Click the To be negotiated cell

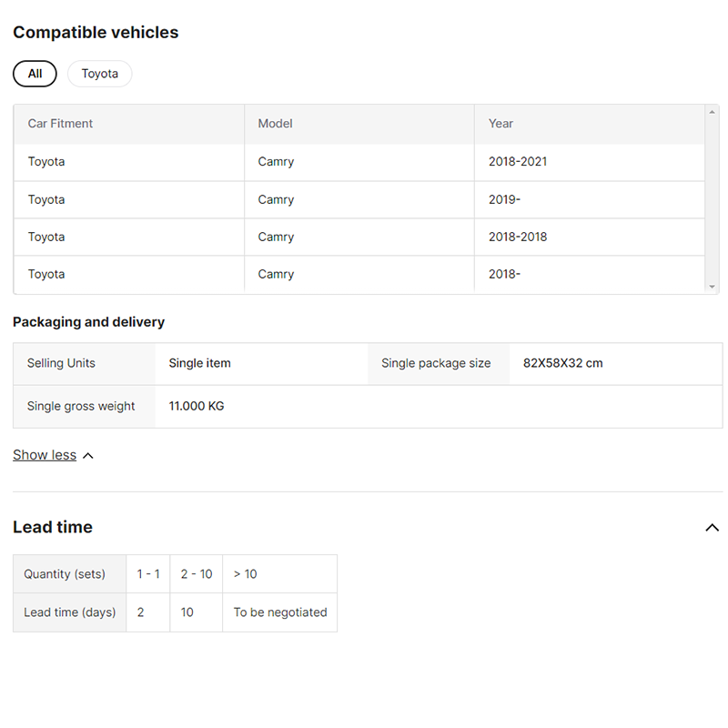279,612
